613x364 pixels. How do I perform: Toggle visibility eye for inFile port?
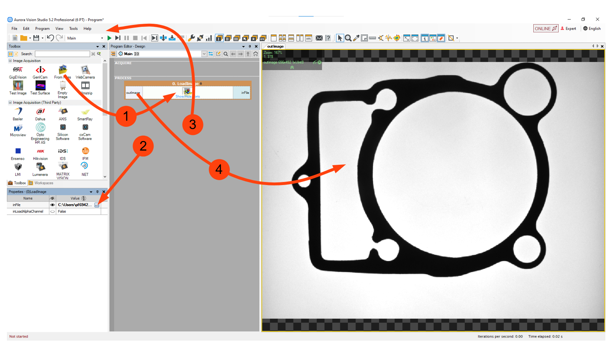point(52,205)
